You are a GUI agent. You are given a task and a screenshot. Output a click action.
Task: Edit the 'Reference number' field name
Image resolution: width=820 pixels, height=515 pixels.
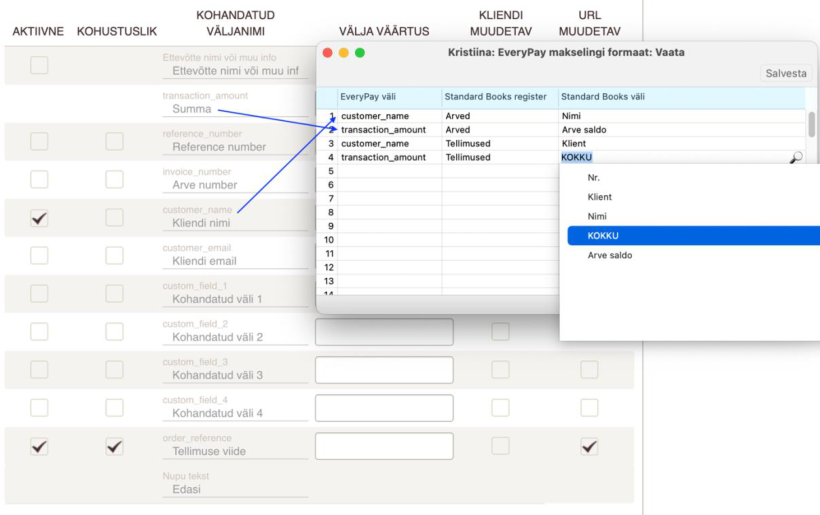point(235,147)
